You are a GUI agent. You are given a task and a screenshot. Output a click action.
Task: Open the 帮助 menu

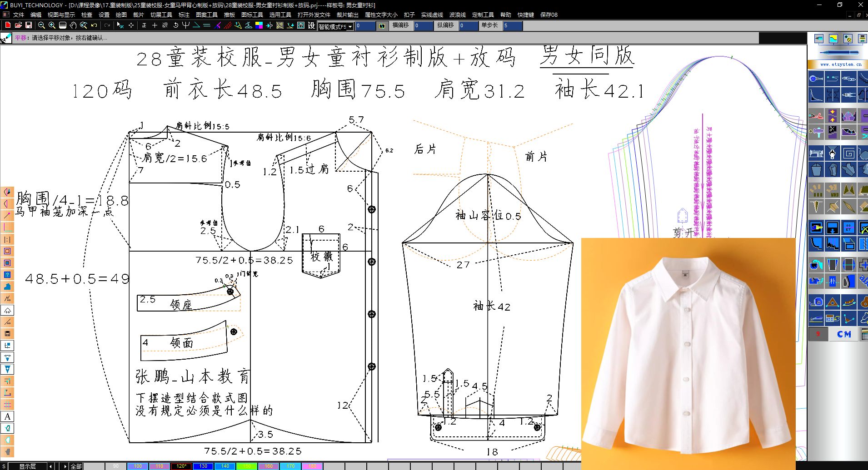tap(506, 15)
